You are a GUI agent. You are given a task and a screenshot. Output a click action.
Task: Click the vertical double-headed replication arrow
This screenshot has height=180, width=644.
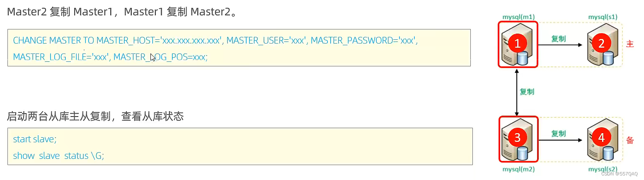tap(516, 92)
